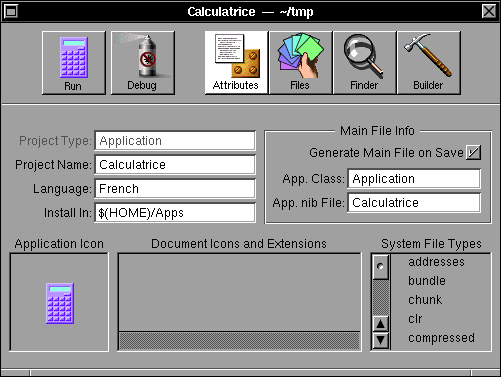Choose 'bundle' in file types list

tap(427, 281)
